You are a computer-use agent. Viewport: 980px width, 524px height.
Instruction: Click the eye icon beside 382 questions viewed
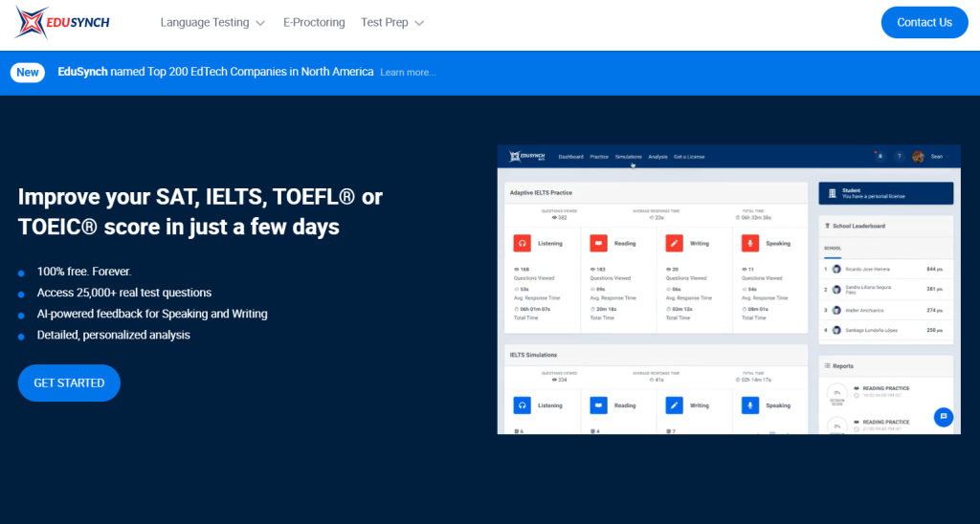pos(554,218)
